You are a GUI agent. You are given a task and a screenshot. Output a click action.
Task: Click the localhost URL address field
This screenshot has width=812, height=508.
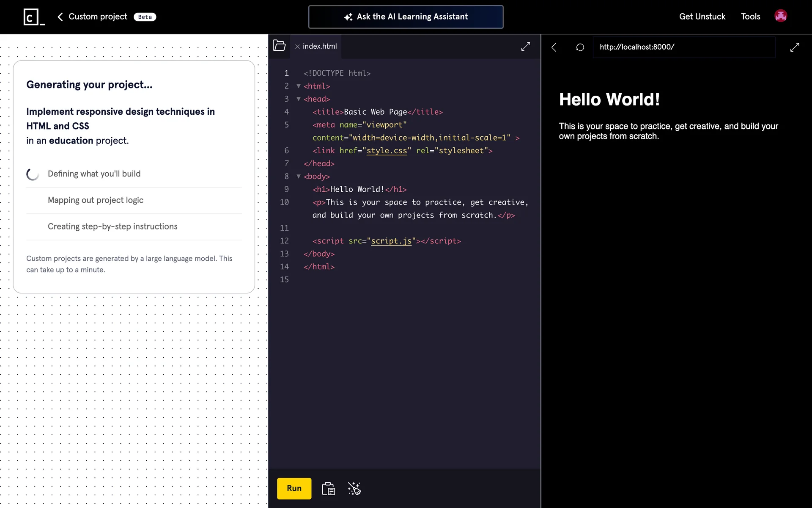coord(683,47)
